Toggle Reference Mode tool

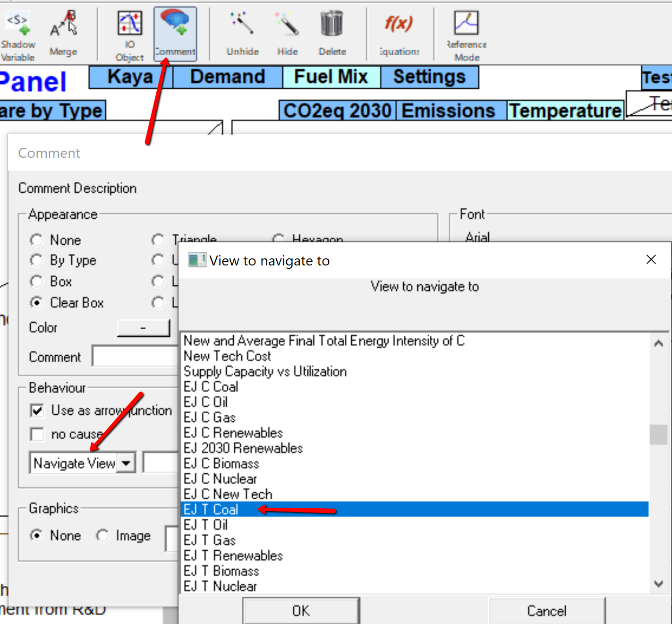467,36
